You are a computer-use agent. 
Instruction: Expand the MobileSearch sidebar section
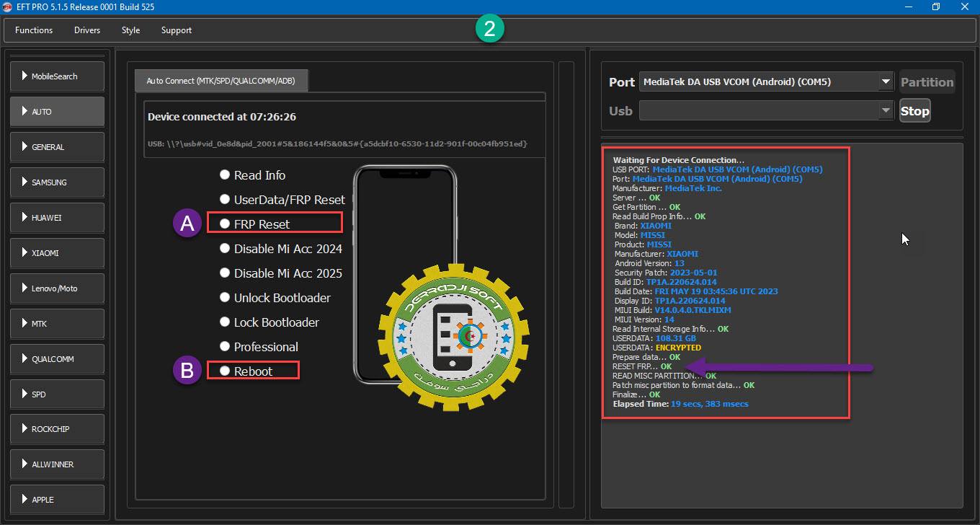click(58, 76)
